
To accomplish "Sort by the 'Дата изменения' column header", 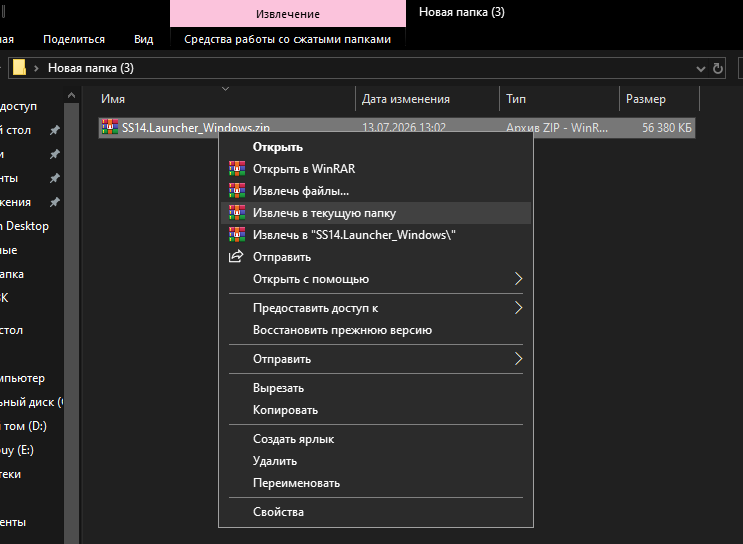I will point(427,99).
